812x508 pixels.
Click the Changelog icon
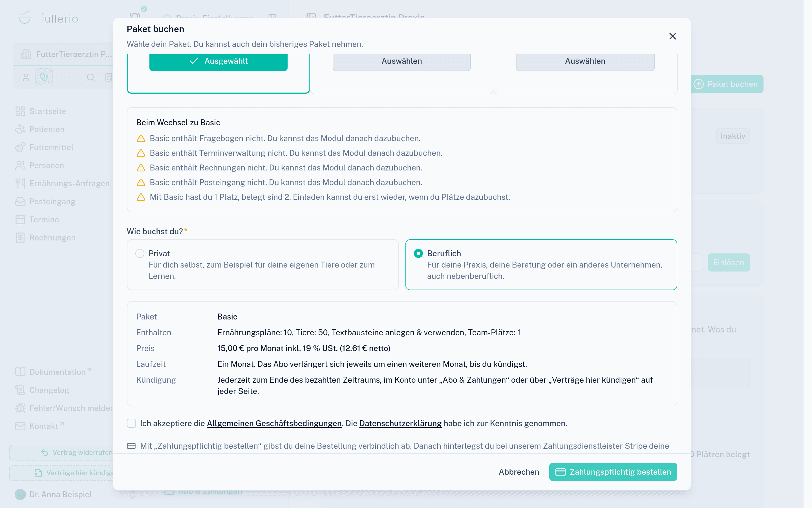pyautogui.click(x=20, y=390)
